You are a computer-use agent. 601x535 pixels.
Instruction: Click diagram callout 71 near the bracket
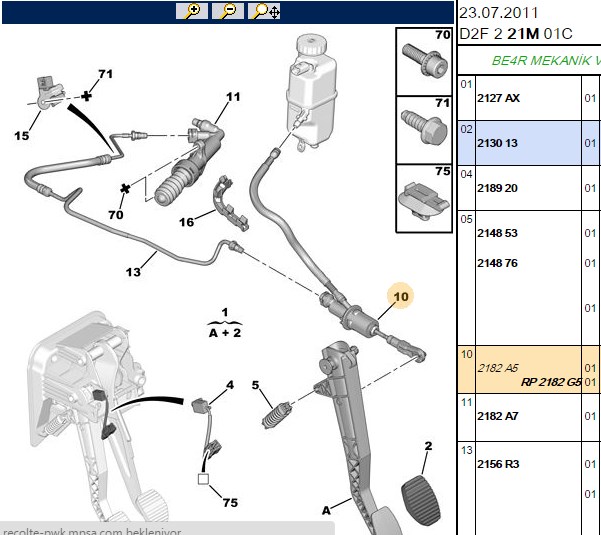105,74
